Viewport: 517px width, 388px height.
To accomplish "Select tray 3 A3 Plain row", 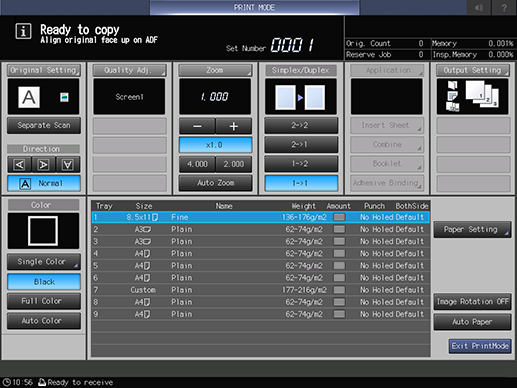I will coord(261,241).
